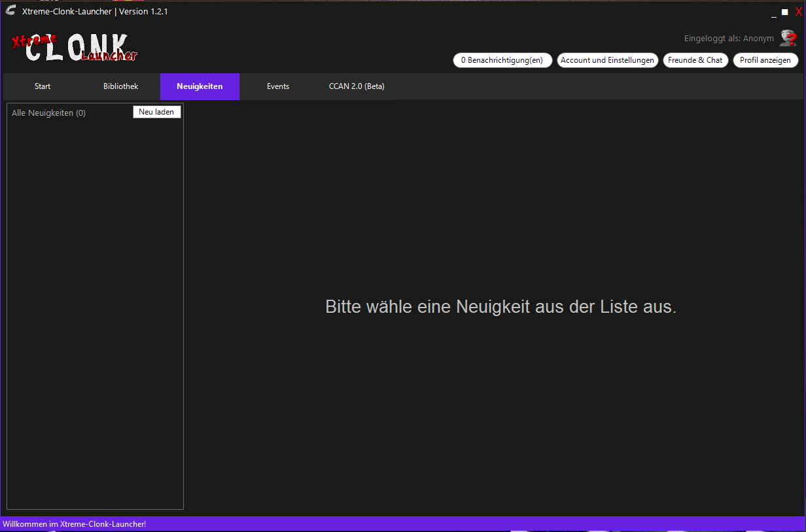Open 0 Benachrichtigung(en) notifications
This screenshot has width=806, height=532.
[502, 60]
